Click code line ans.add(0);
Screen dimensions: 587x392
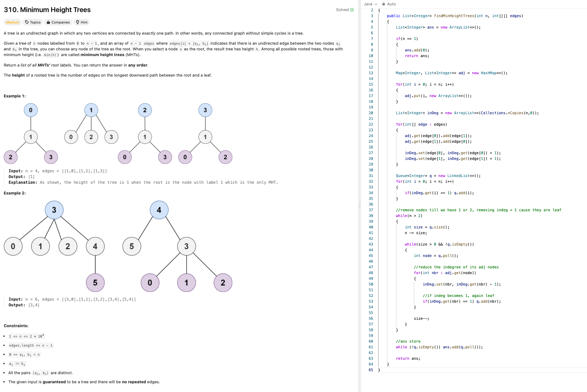[417, 50]
